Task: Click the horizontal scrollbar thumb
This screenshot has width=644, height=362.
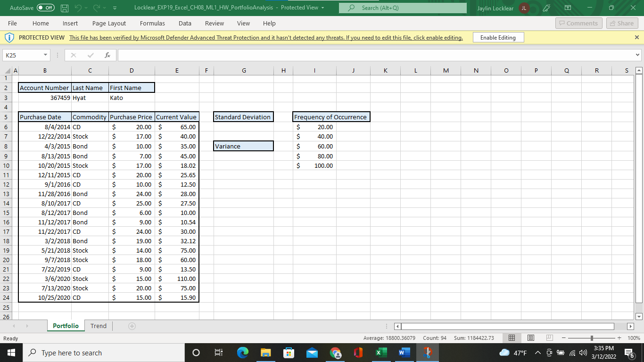Action: [507, 326]
